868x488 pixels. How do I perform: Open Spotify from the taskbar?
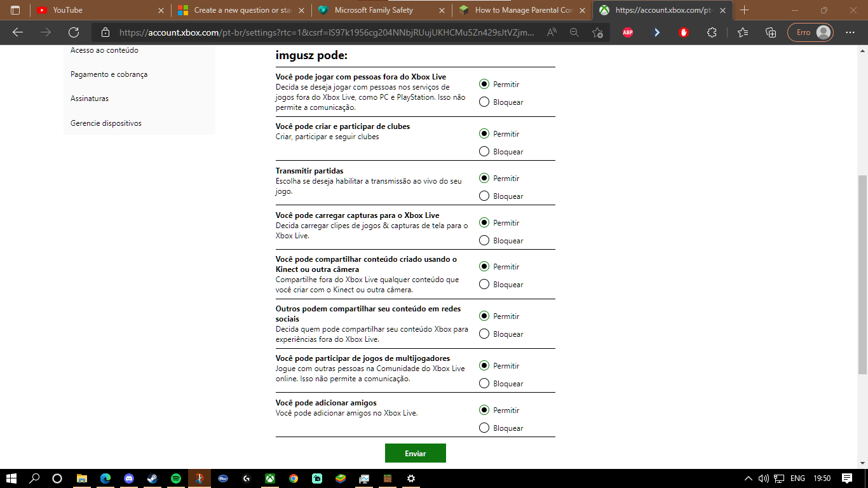pos(176,478)
